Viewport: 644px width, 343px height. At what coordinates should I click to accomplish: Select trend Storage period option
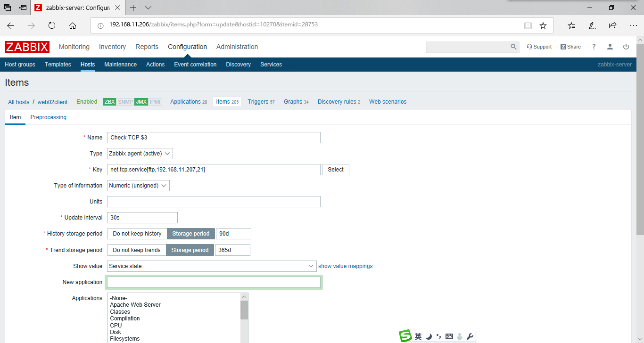pos(190,250)
